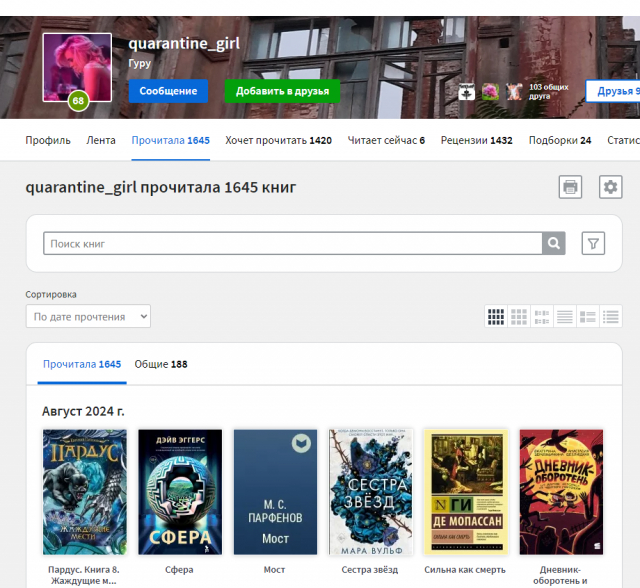This screenshot has width=640, height=588.
Task: Open the Ги де Мопассан book cover
Action: pos(466,492)
